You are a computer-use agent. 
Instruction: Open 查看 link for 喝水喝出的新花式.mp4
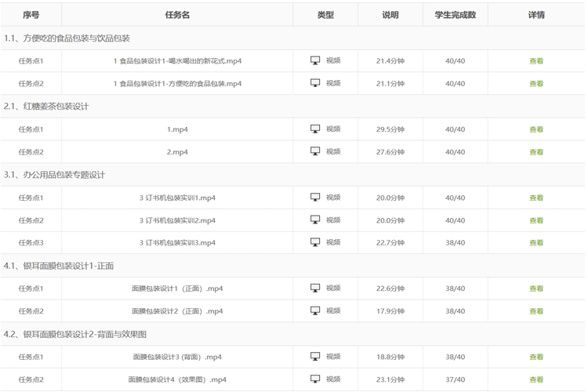536,61
